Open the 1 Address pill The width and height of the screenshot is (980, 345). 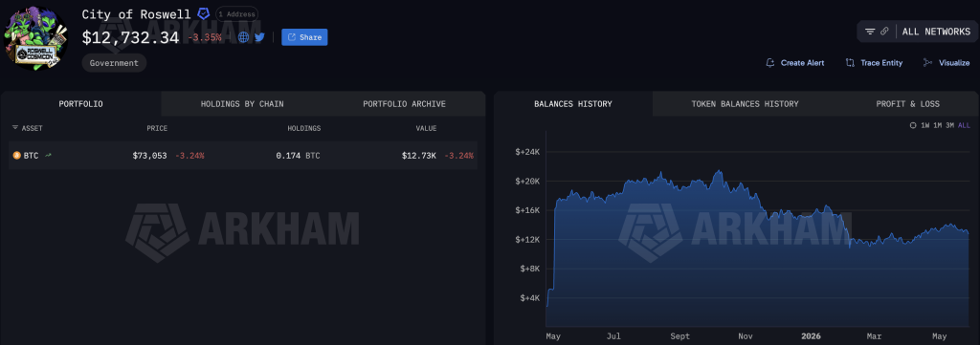[x=237, y=13]
